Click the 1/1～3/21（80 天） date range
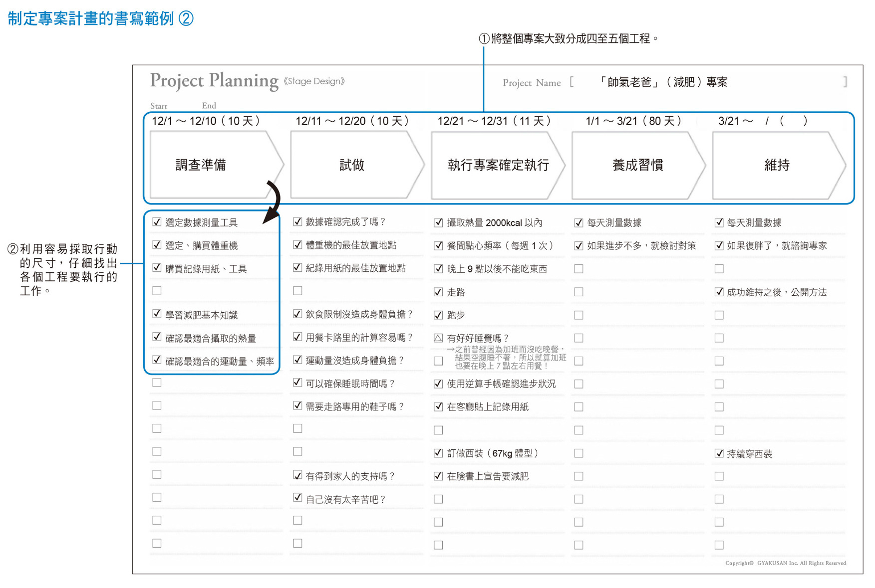 coord(633,121)
